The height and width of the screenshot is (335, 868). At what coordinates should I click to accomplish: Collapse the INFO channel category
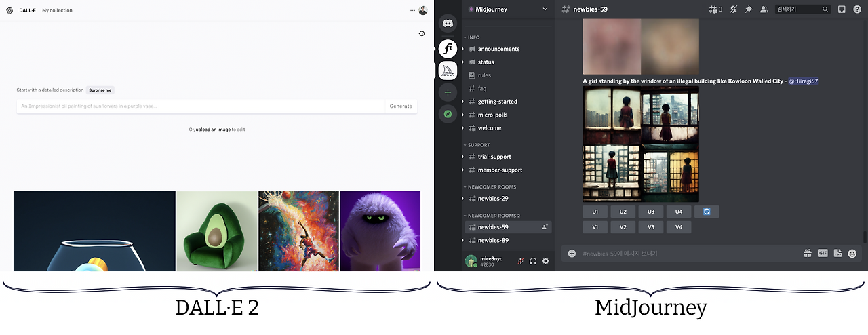click(x=473, y=37)
